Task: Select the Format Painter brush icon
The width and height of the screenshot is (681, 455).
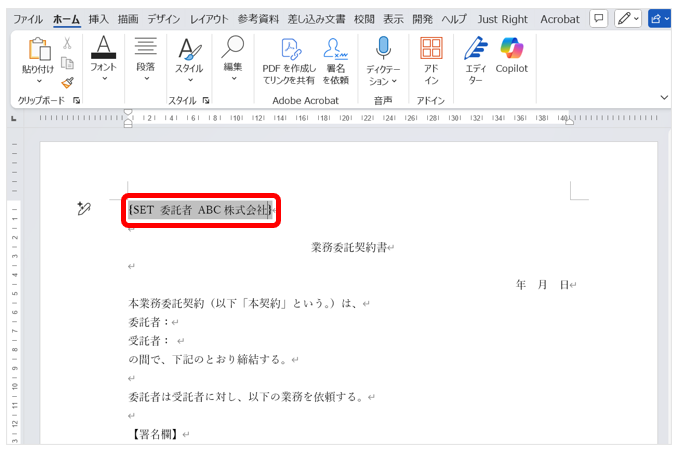Action: (67, 82)
